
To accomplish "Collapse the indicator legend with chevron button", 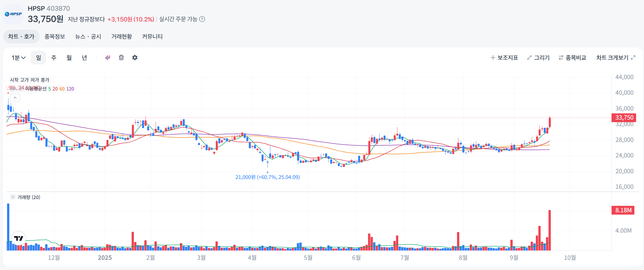I will [15, 98].
